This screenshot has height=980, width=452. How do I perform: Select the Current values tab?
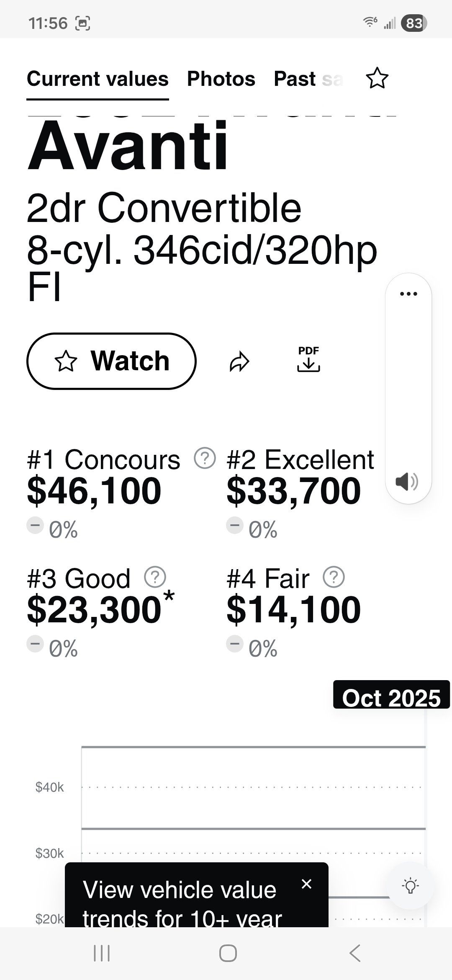pos(98,79)
